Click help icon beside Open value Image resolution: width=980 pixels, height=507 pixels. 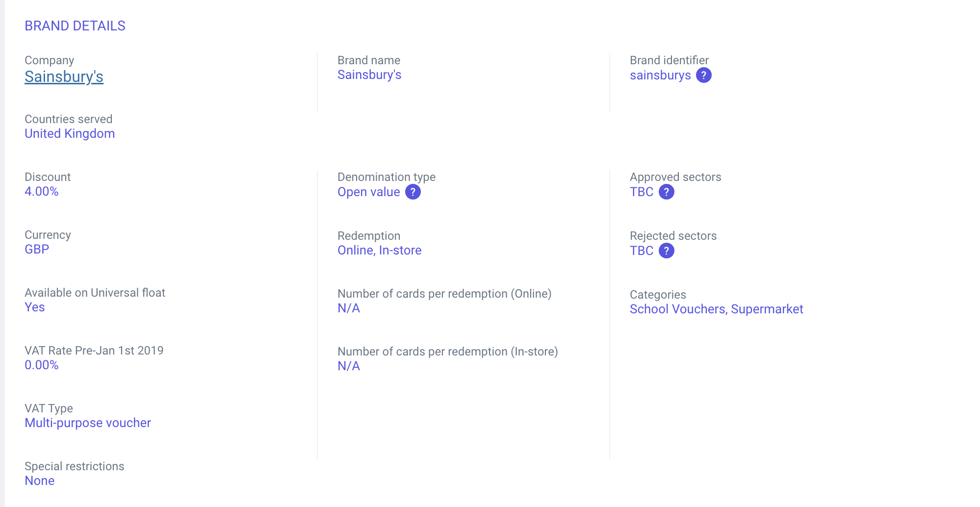pos(413,192)
